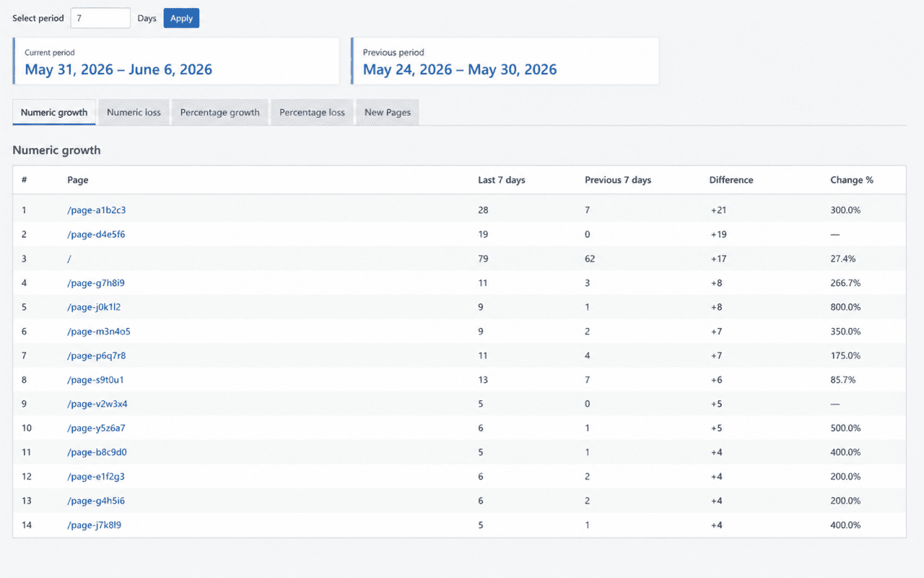924x578 pixels.
Task: Open the /page-s9t0u1 link
Action: [96, 379]
